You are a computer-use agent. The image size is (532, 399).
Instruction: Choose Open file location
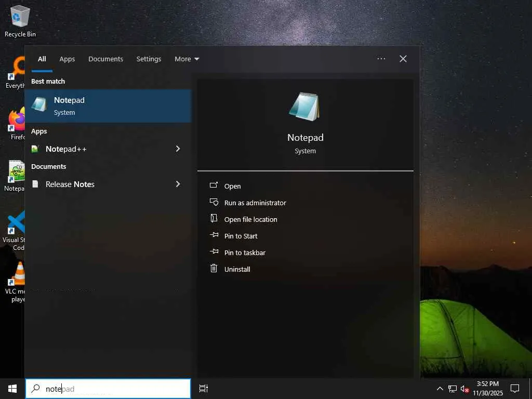(x=251, y=219)
